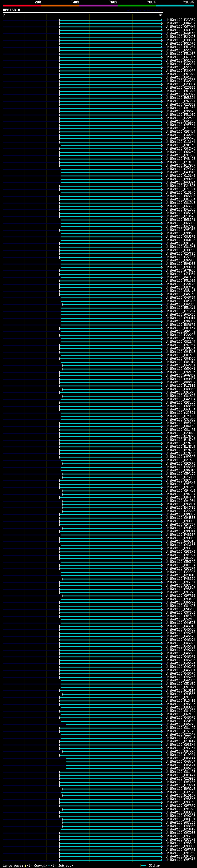Select the UniRef100_Q460P3 label
This screenshot has width=197, height=868.
[x=180, y=815]
